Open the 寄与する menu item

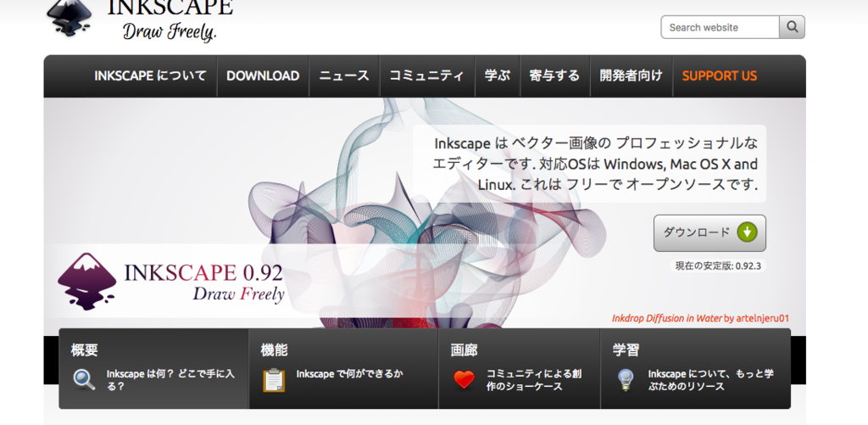tap(554, 75)
